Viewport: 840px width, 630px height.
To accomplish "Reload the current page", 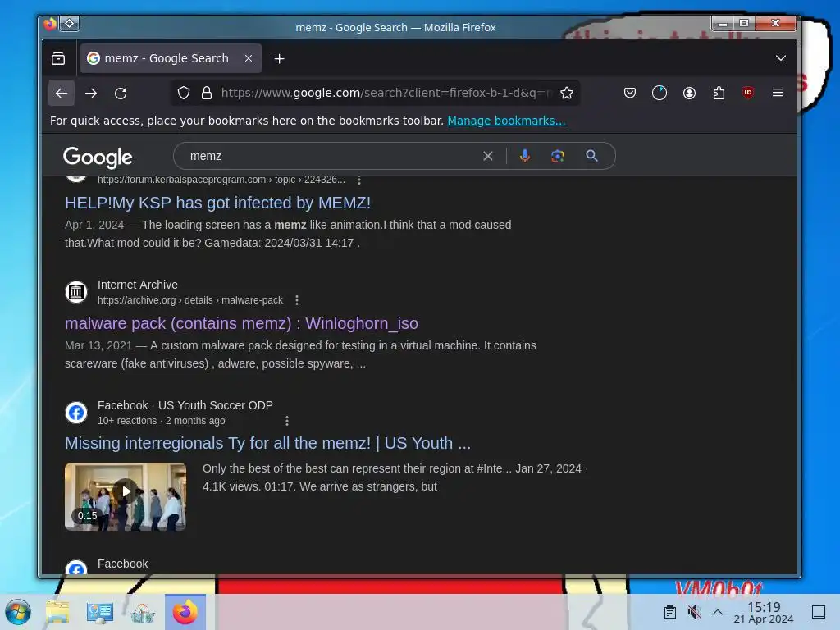I will (121, 94).
